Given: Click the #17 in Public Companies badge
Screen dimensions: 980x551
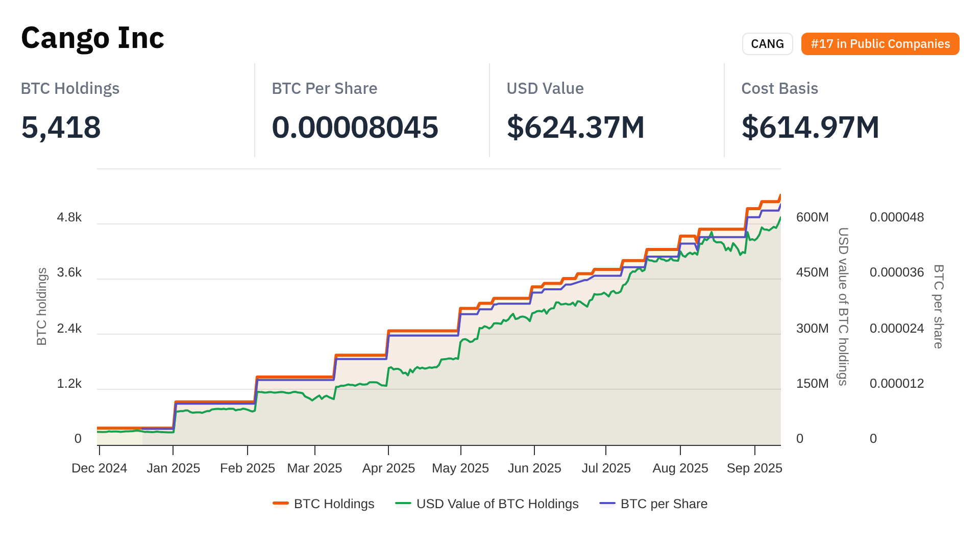Looking at the screenshot, I should [x=880, y=44].
